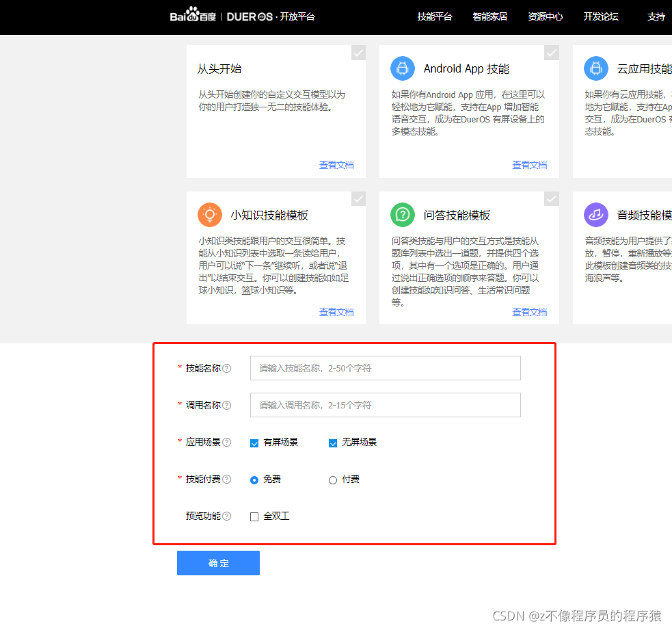Viewport: 672px width, 628px height.
Task: Open 查看文档 link in Android App 技能 card
Action: click(530, 165)
